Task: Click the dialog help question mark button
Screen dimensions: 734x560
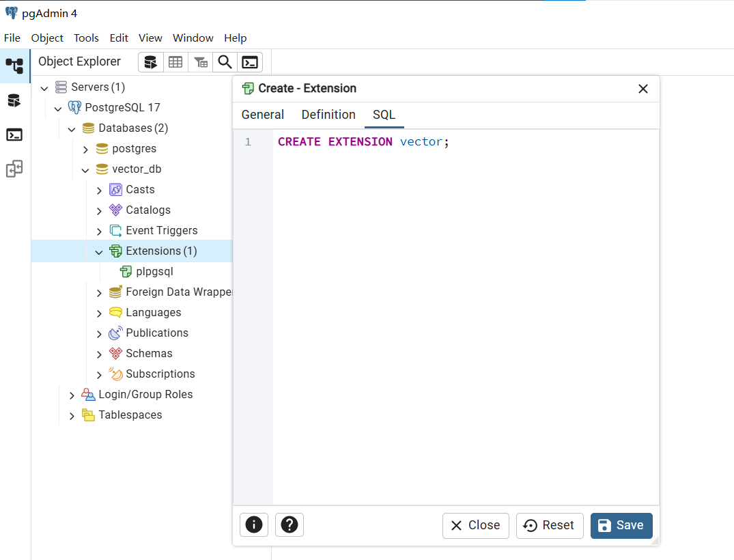Action: pyautogui.click(x=290, y=525)
